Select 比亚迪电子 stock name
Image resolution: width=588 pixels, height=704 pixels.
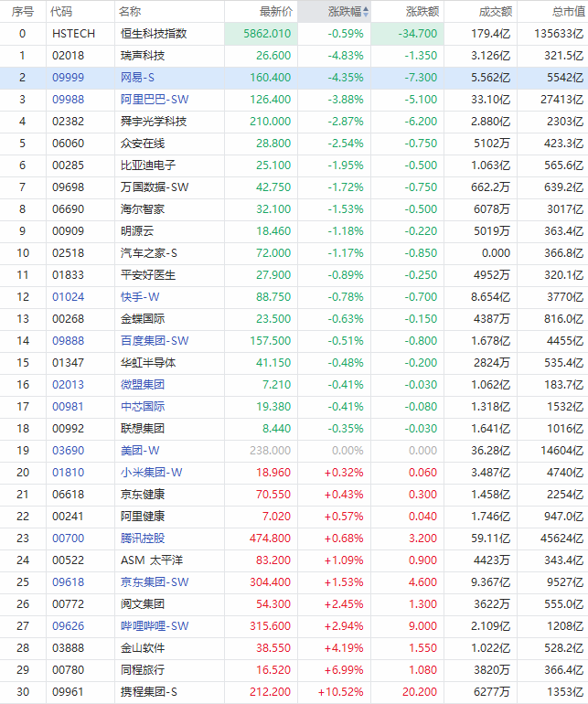coord(148,165)
